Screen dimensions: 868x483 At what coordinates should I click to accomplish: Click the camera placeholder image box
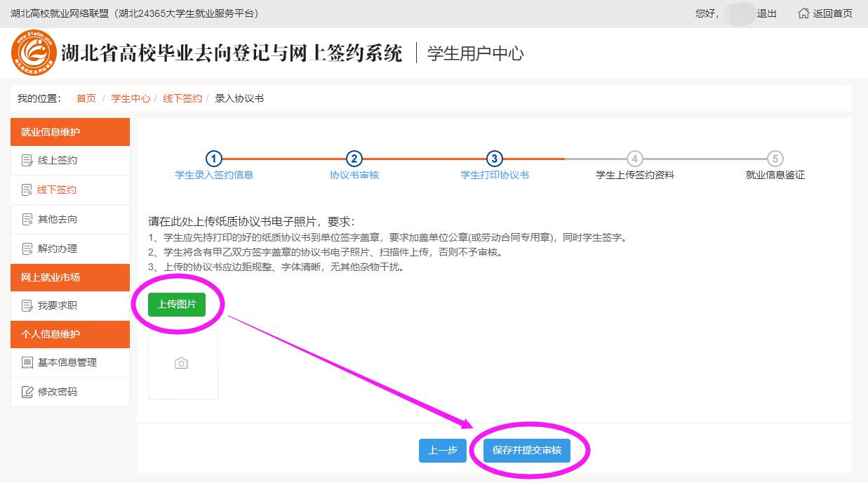point(182,364)
